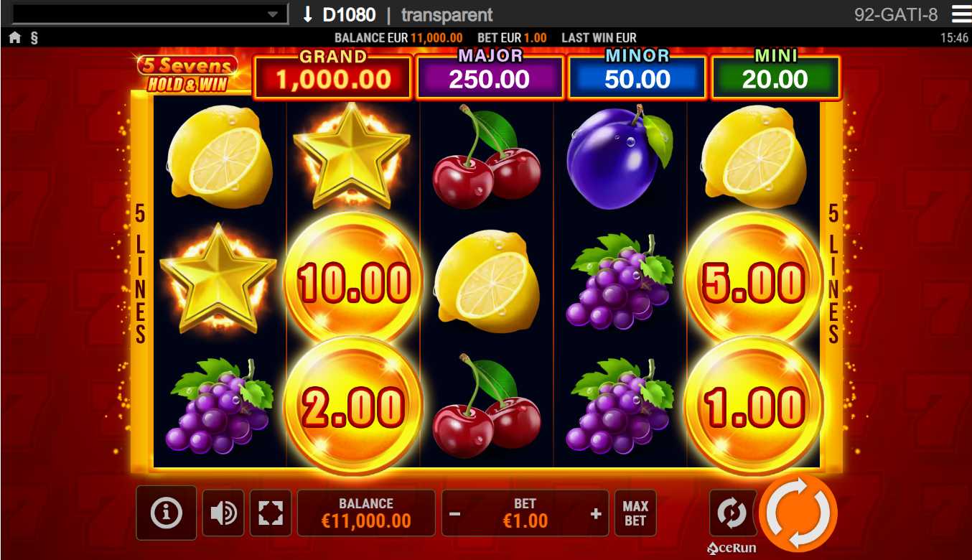Image resolution: width=972 pixels, height=560 pixels.
Task: Expand the top-left dropdown box
Action: point(150,14)
